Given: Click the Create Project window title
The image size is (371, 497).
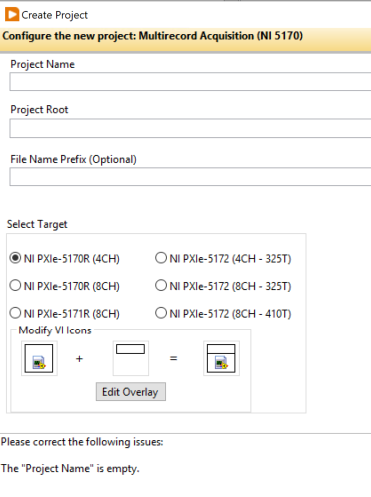Looking at the screenshot, I should [x=55, y=15].
